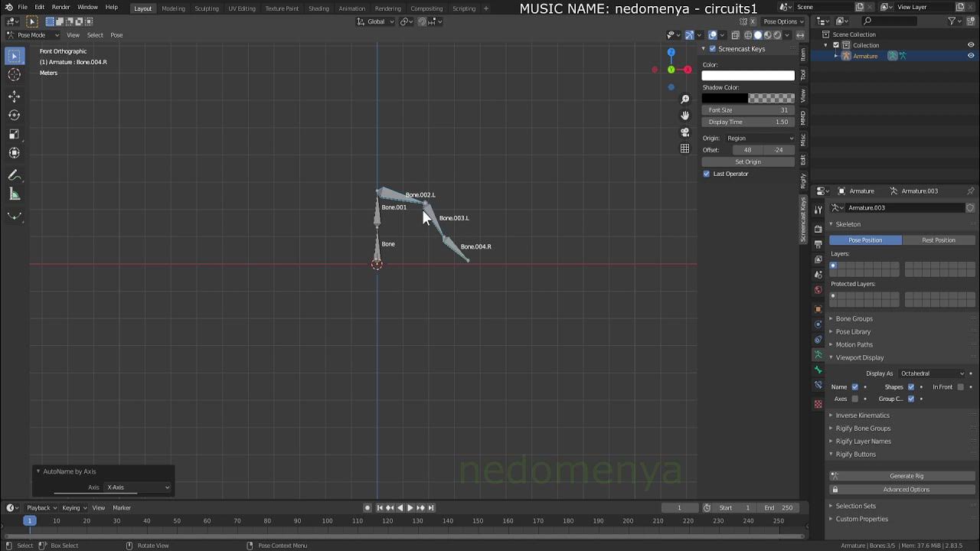The height and width of the screenshot is (551, 980).
Task: Toggle Name display checkbox
Action: 855,386
